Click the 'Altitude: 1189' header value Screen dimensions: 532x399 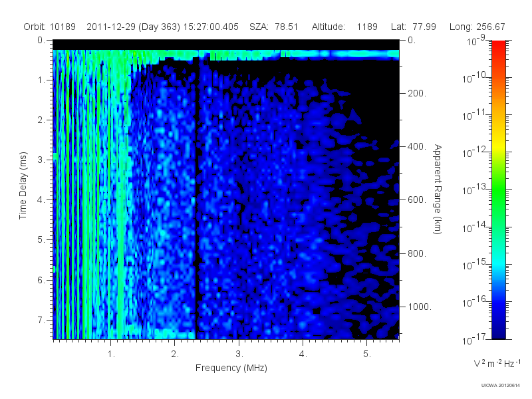tap(344, 27)
